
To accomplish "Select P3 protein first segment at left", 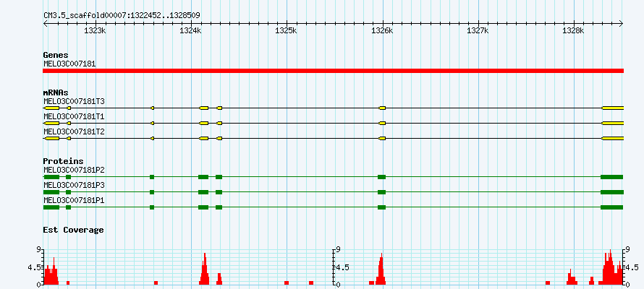I will coord(51,192).
